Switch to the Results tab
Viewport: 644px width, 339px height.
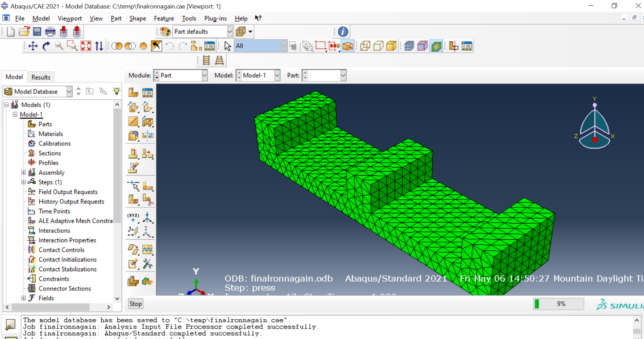41,77
